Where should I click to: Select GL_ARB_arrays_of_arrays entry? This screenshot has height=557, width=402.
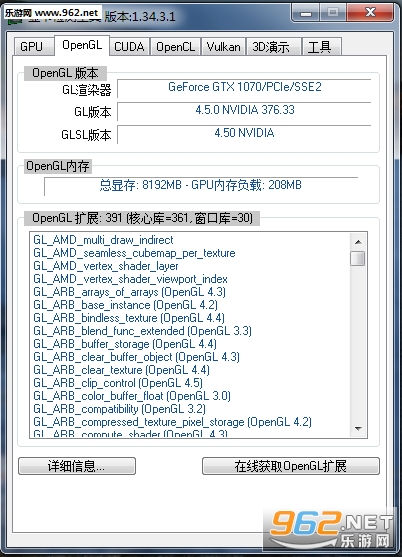coord(130,292)
